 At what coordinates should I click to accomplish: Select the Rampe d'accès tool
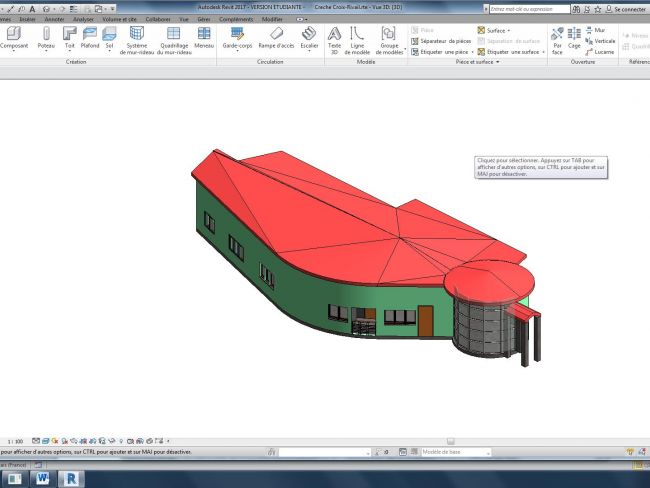pos(277,37)
